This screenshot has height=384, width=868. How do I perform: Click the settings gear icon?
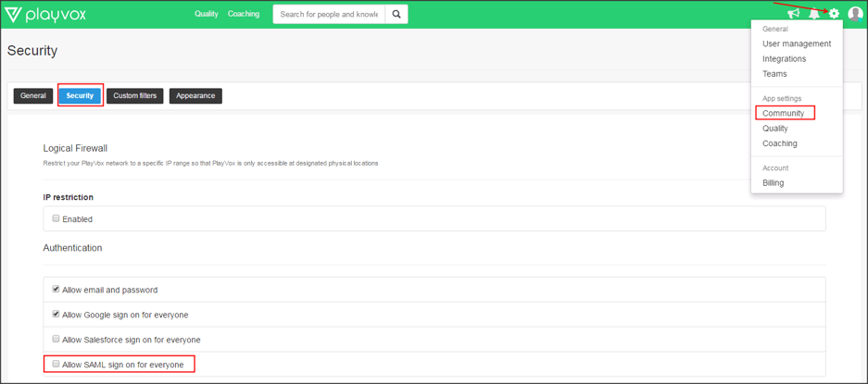click(x=834, y=14)
